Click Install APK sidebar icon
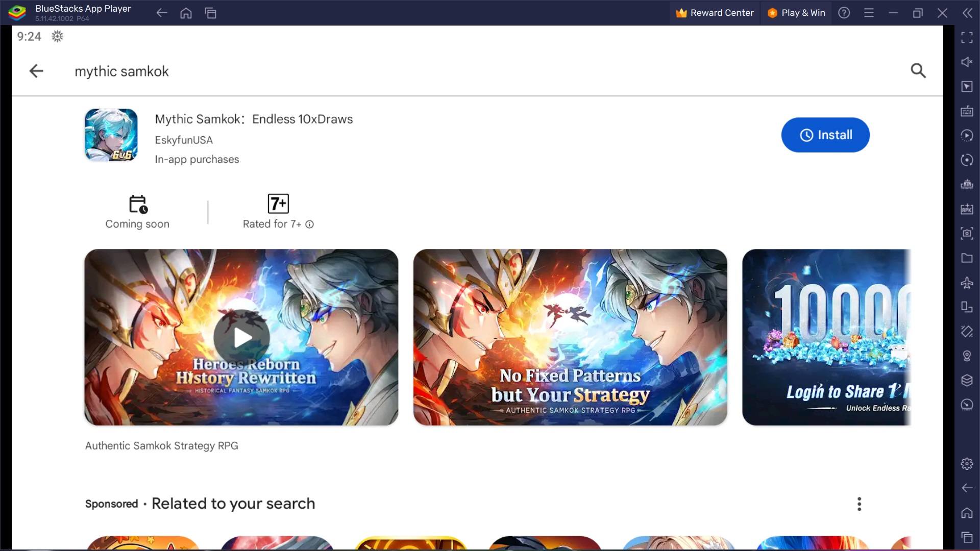 click(967, 209)
